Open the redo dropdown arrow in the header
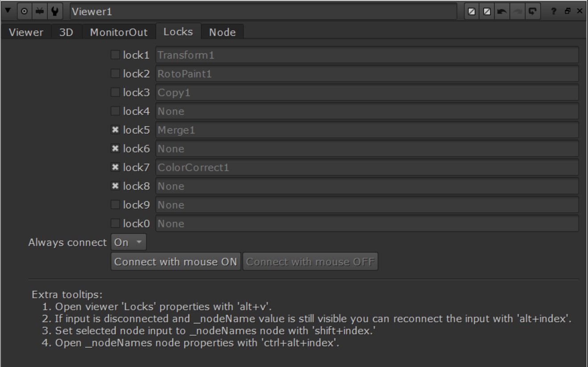 point(518,11)
